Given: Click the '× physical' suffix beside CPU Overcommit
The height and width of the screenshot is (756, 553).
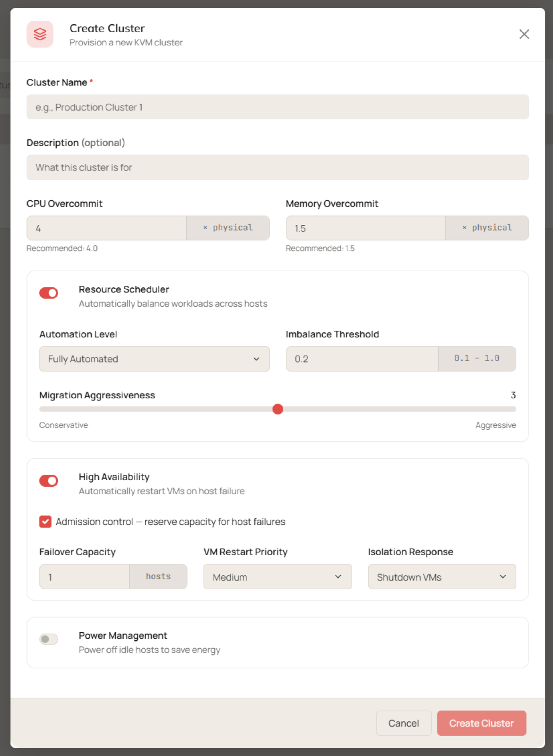Looking at the screenshot, I should click(228, 228).
